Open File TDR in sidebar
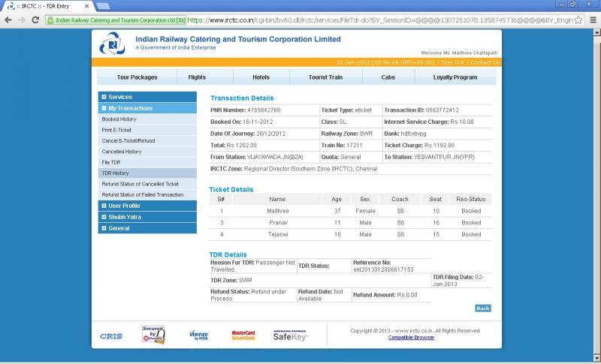The height and width of the screenshot is (364, 601). coord(147,162)
